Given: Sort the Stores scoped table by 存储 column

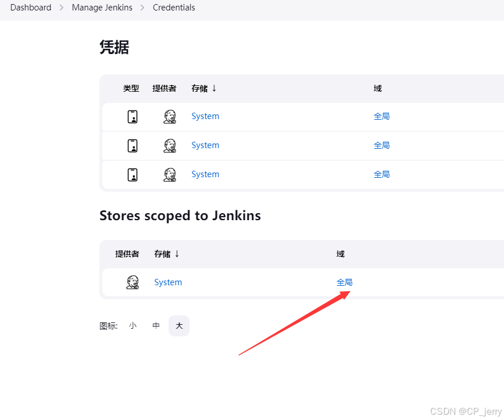Looking at the screenshot, I should pos(166,254).
